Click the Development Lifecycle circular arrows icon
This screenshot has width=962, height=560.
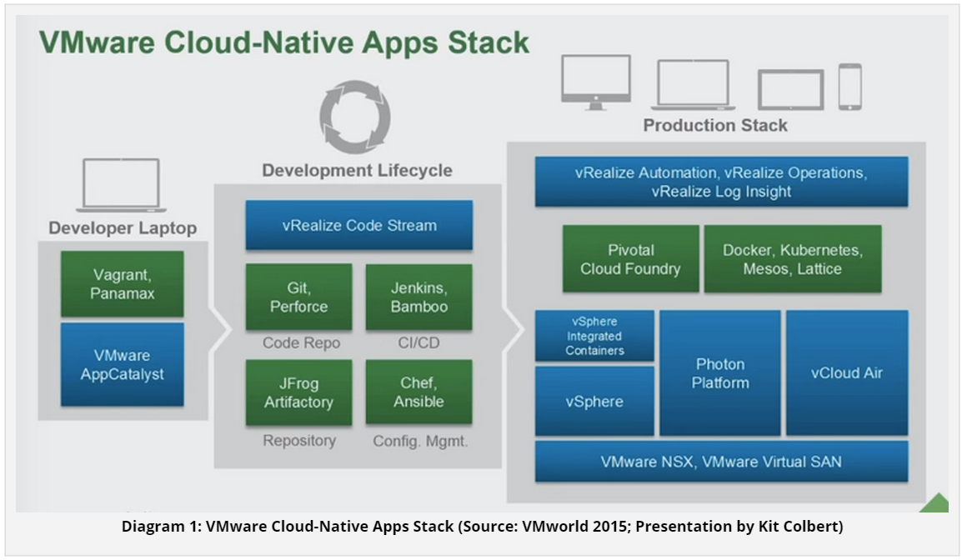pyautogui.click(x=355, y=117)
